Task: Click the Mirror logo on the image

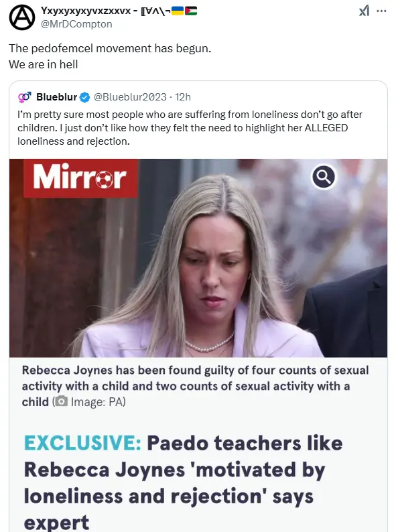Action: [80, 178]
